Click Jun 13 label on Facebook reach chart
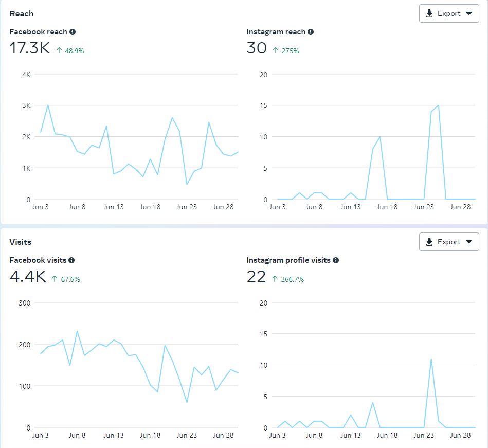The height and width of the screenshot is (448, 488). (x=114, y=207)
